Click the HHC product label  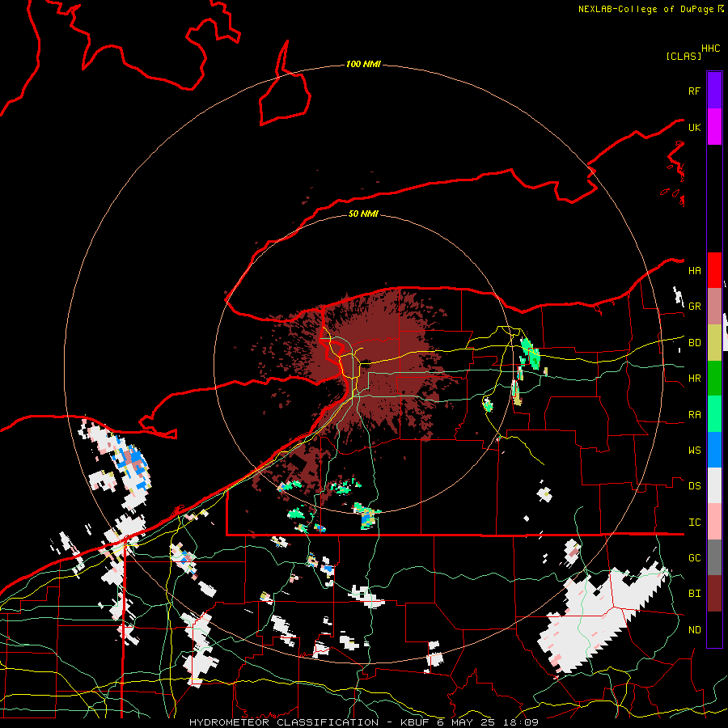[710, 49]
